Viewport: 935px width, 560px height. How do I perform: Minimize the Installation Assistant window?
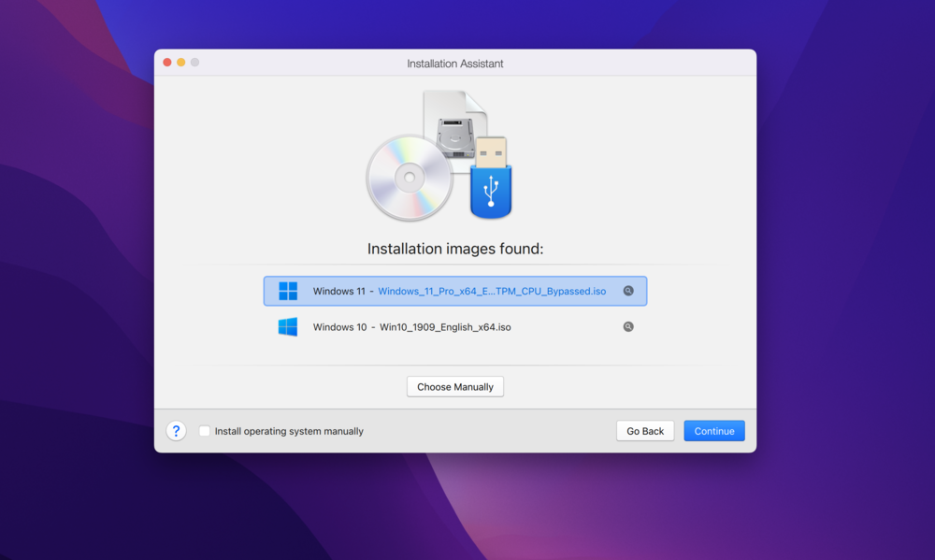181,62
